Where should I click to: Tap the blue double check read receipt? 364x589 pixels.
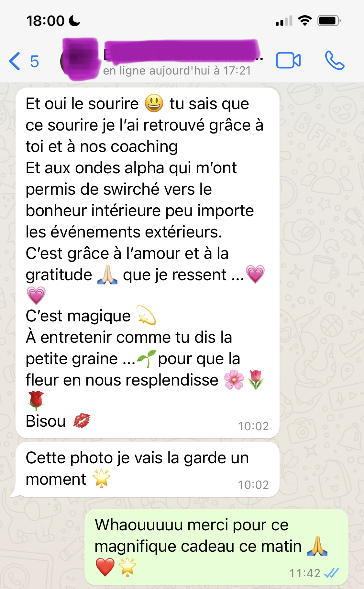tap(331, 573)
